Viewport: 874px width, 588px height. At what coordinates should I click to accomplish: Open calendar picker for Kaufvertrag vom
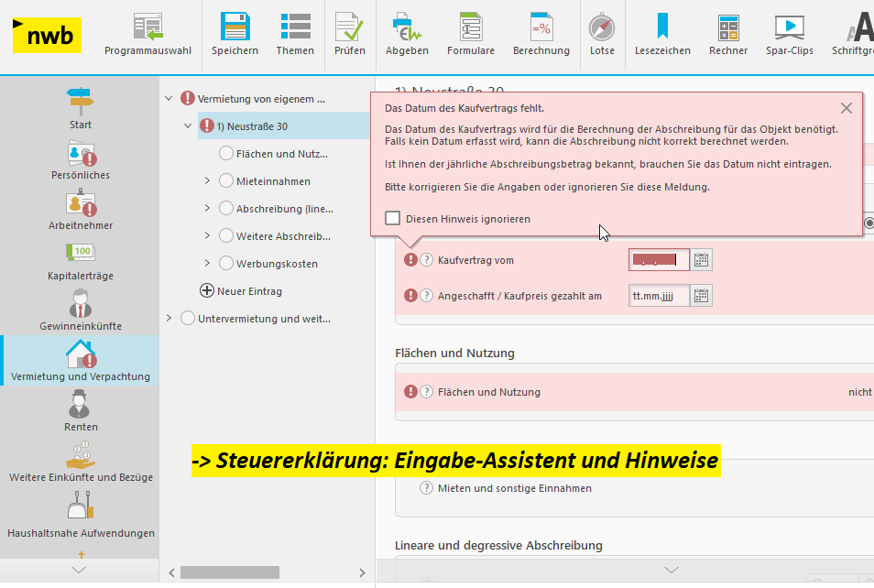click(702, 260)
